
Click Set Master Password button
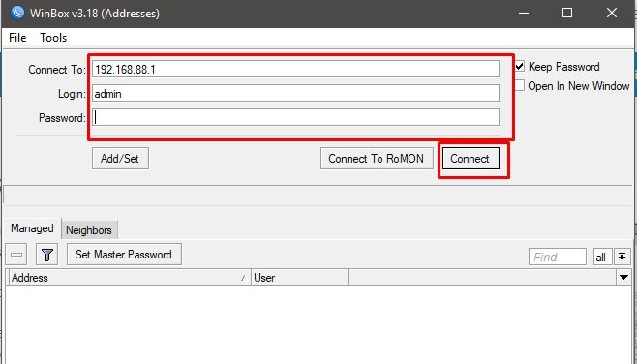[124, 255]
